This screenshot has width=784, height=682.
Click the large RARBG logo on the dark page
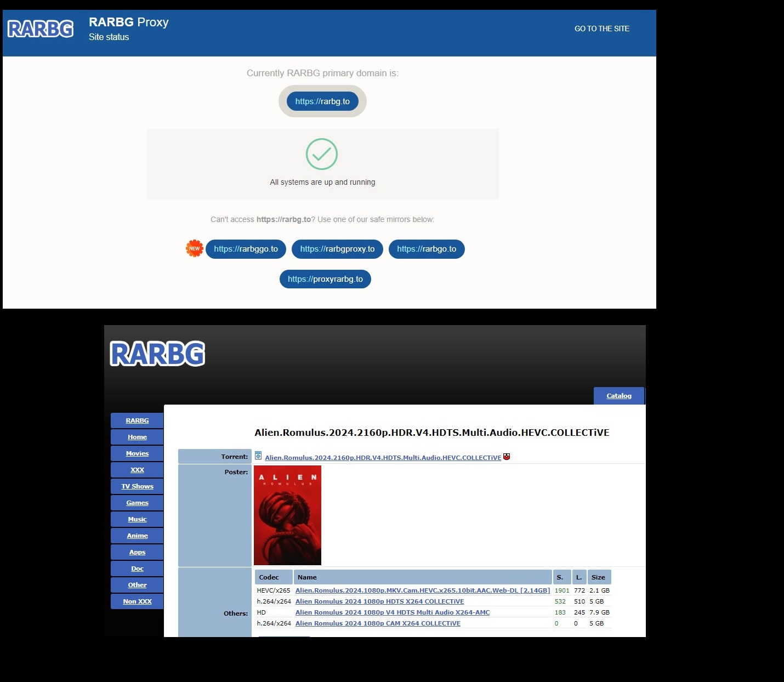pos(157,354)
